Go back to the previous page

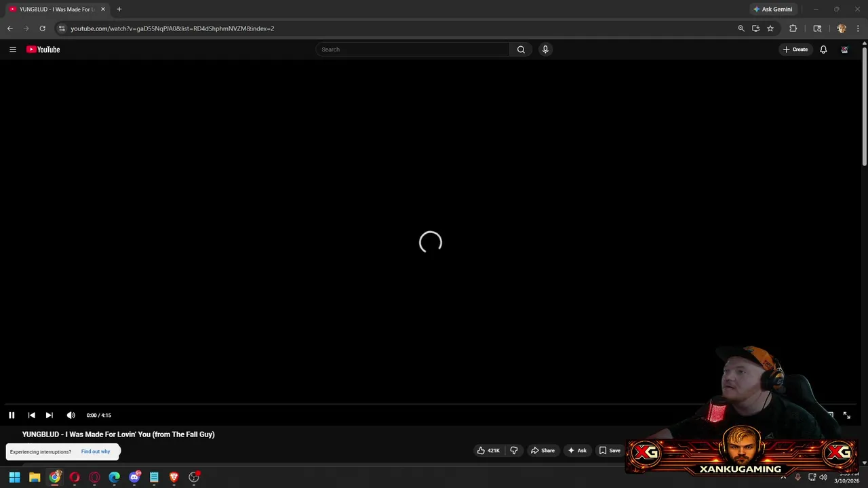click(x=9, y=28)
